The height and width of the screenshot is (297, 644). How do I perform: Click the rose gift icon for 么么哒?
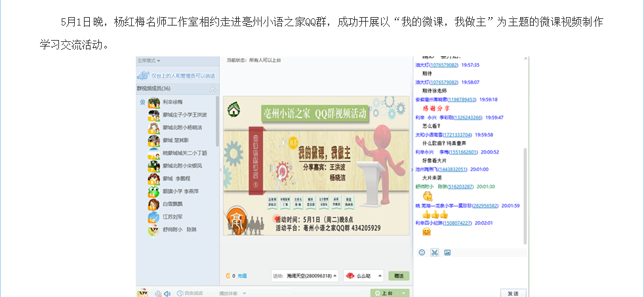click(350, 275)
